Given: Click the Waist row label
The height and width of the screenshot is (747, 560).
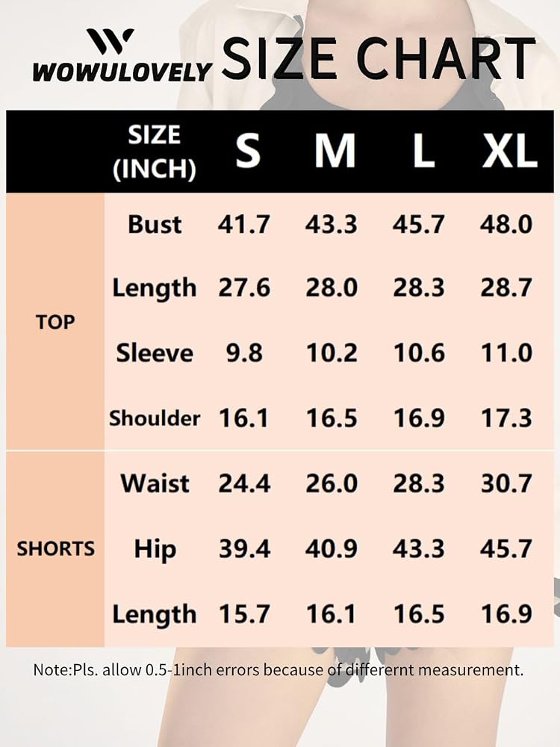Looking at the screenshot, I should pyautogui.click(x=155, y=483).
